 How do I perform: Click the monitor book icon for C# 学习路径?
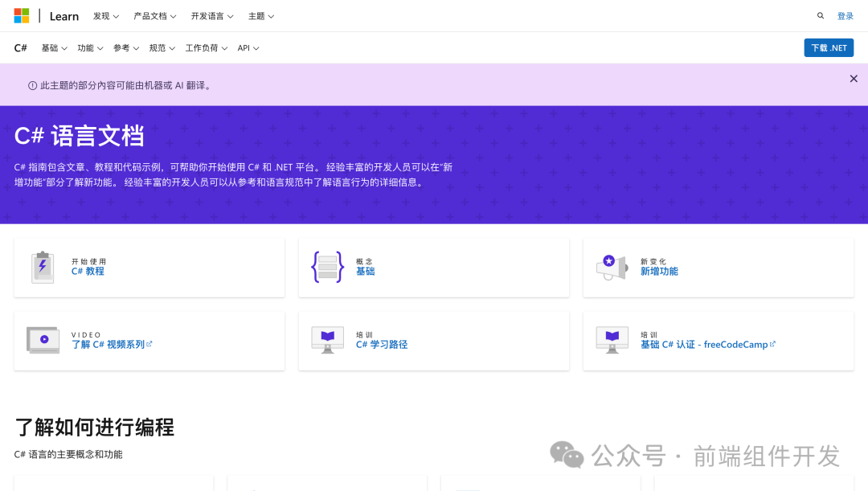coord(328,340)
